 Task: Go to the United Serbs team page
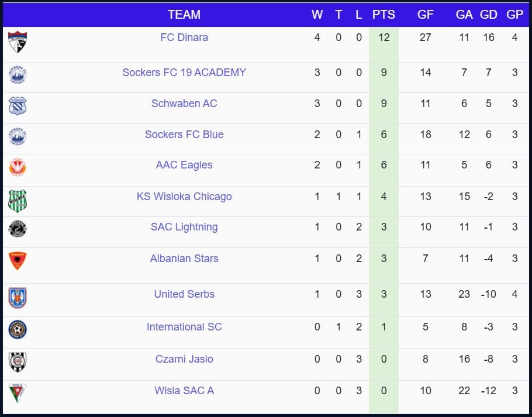coord(184,294)
